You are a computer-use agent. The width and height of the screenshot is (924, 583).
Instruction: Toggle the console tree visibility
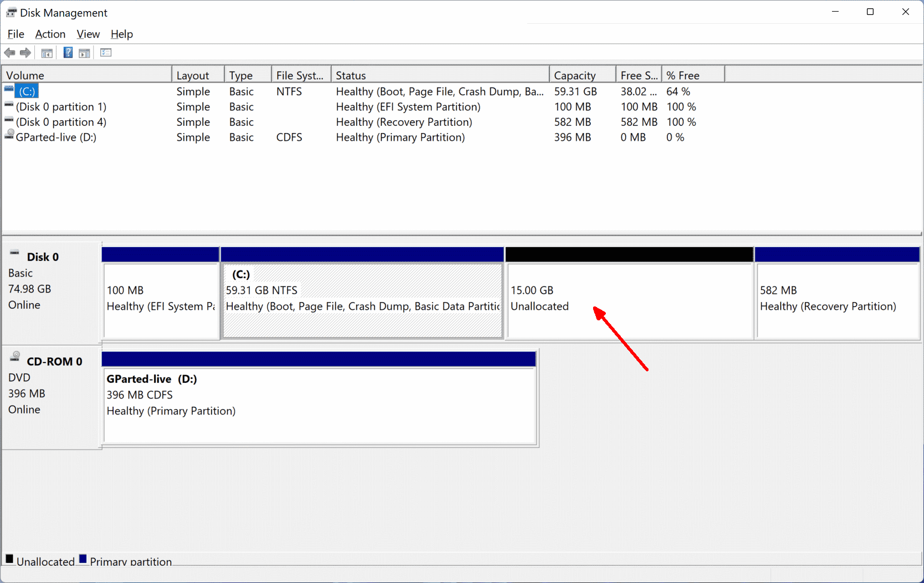[x=47, y=53]
